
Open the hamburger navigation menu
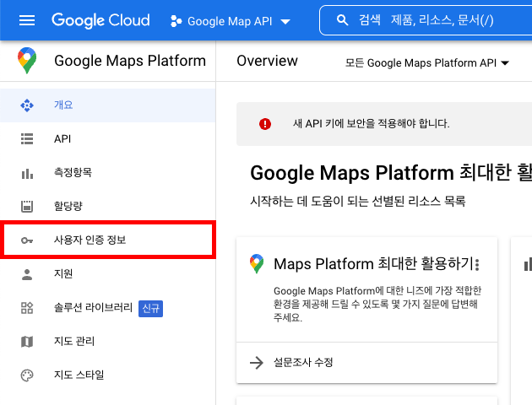point(27,20)
